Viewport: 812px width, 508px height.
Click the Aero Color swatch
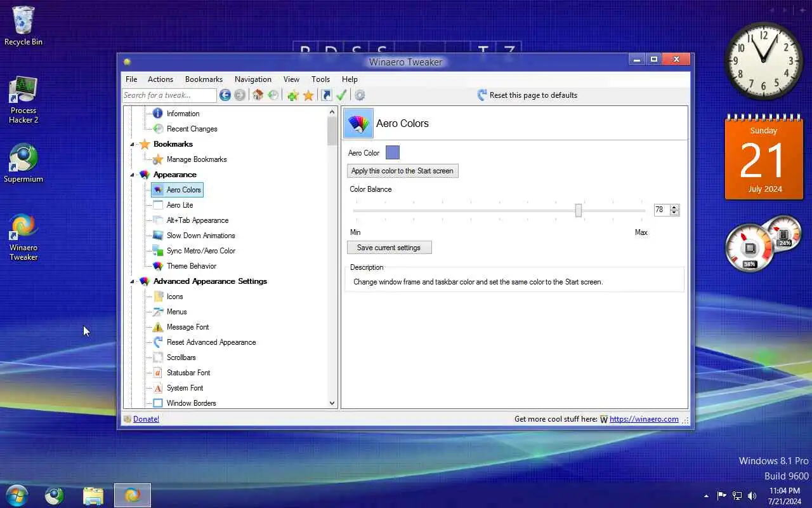click(393, 152)
